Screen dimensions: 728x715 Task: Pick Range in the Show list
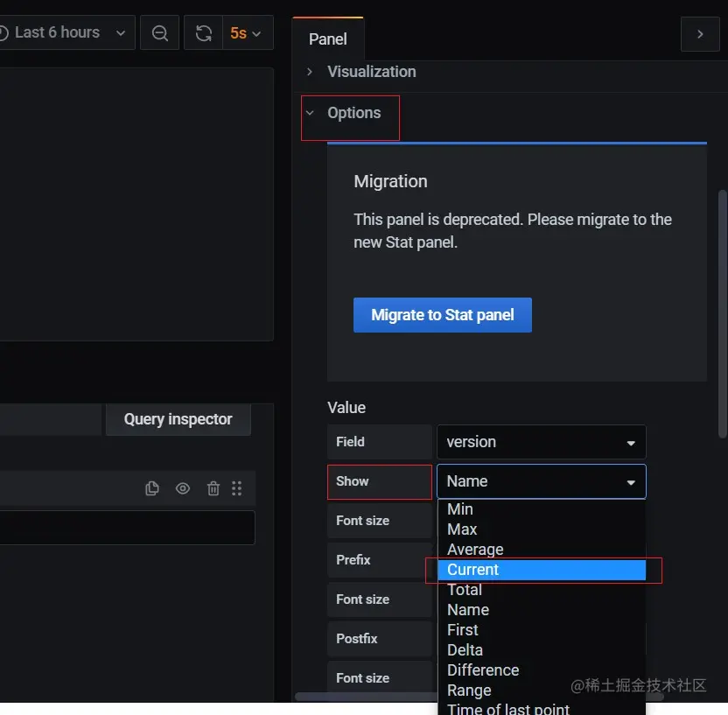point(542,690)
